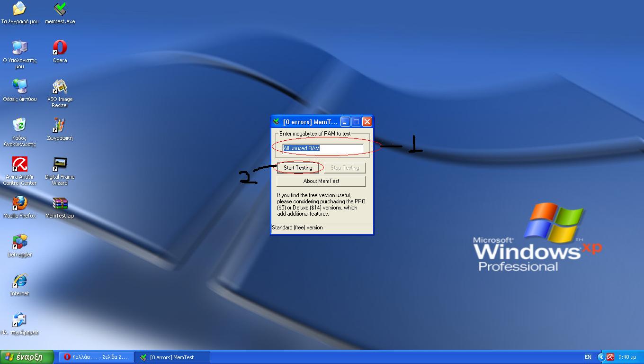
Task: Switch to the Opera taskbar window
Action: click(96, 357)
